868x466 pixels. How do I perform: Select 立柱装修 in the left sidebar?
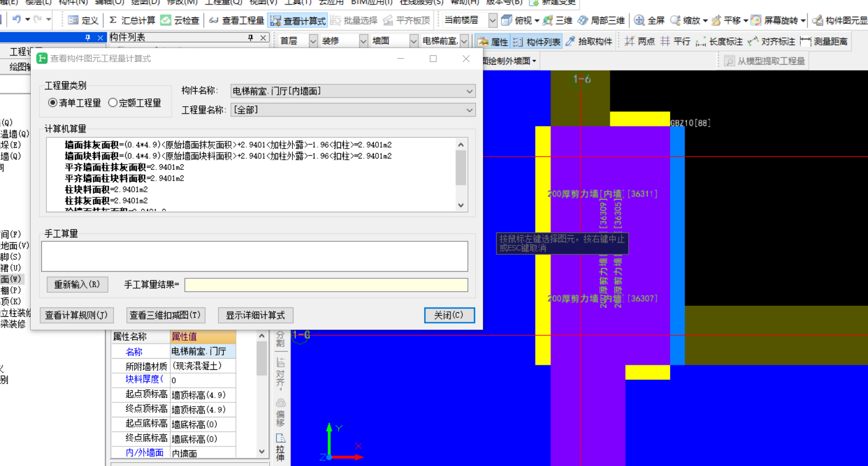(x=16, y=313)
